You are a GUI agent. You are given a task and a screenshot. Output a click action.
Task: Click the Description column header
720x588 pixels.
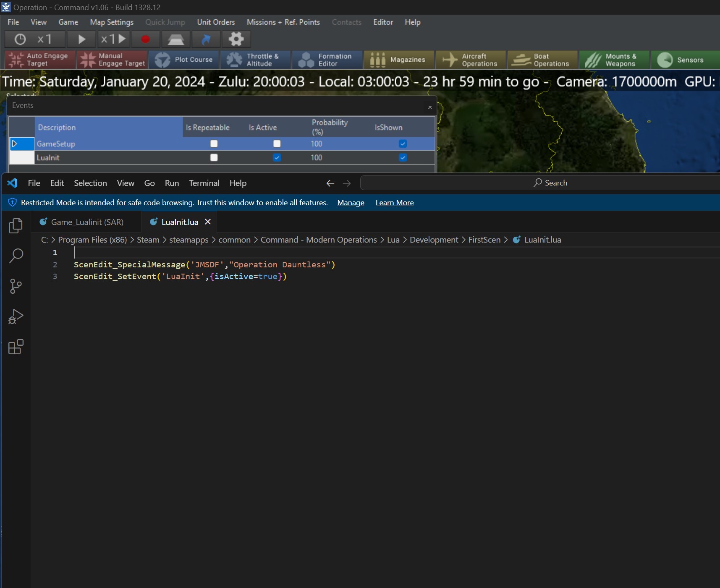(x=109, y=127)
